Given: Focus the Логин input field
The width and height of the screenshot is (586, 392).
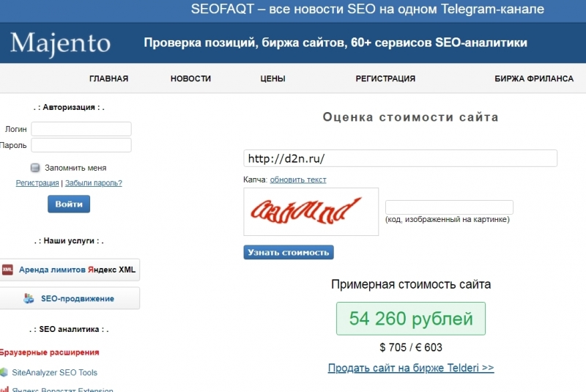Looking at the screenshot, I should point(81,129).
